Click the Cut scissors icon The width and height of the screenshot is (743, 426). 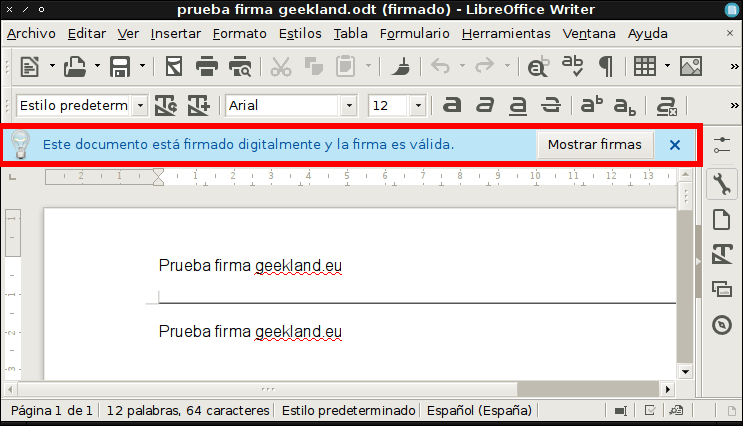pos(281,66)
